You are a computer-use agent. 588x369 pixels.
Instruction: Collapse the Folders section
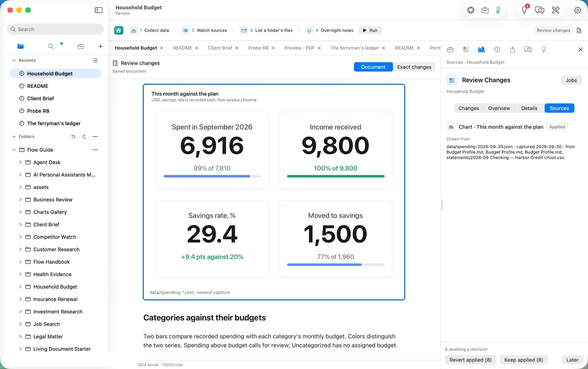tap(14, 136)
